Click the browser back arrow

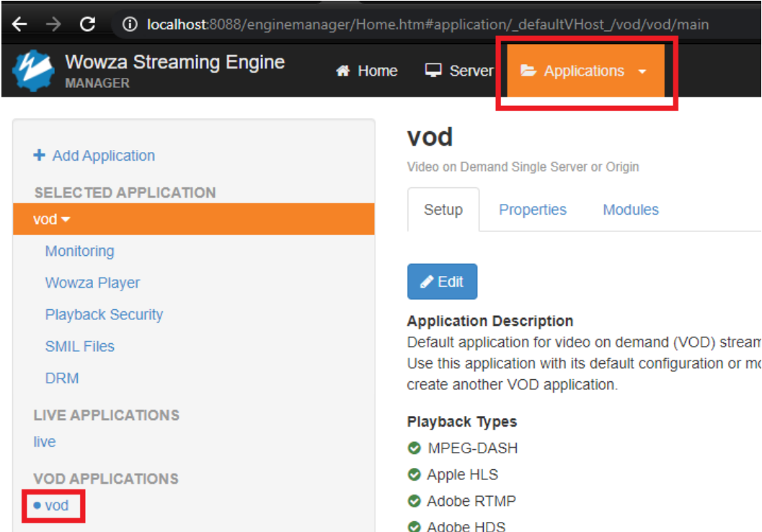pos(19,25)
